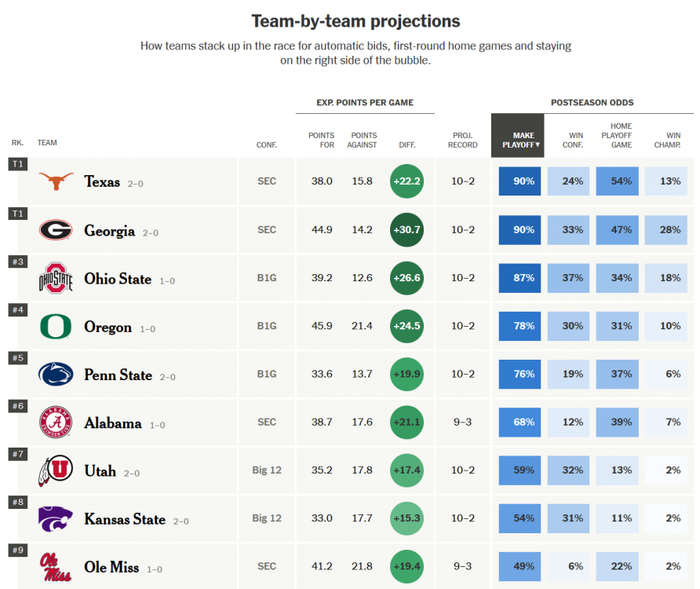The height and width of the screenshot is (589, 700).
Task: Click the Diff. column header
Action: pos(407,145)
